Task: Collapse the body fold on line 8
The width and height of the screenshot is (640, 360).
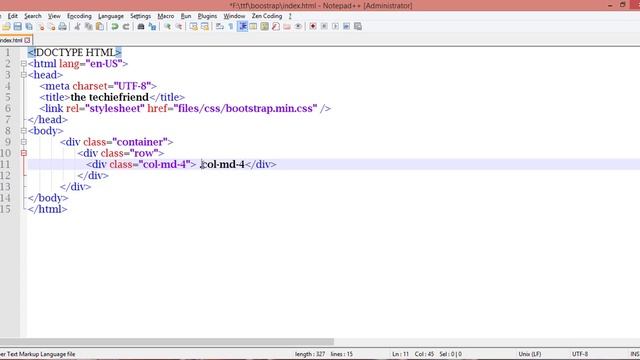Action: [24, 131]
